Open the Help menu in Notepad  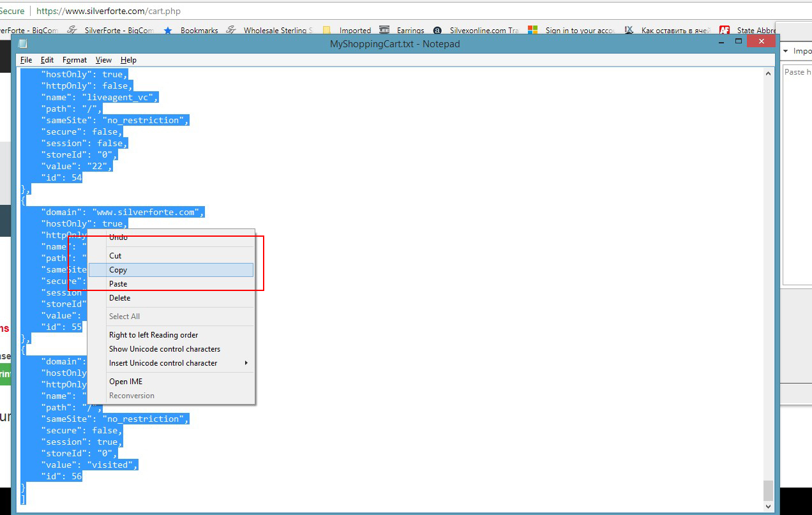[128, 60]
